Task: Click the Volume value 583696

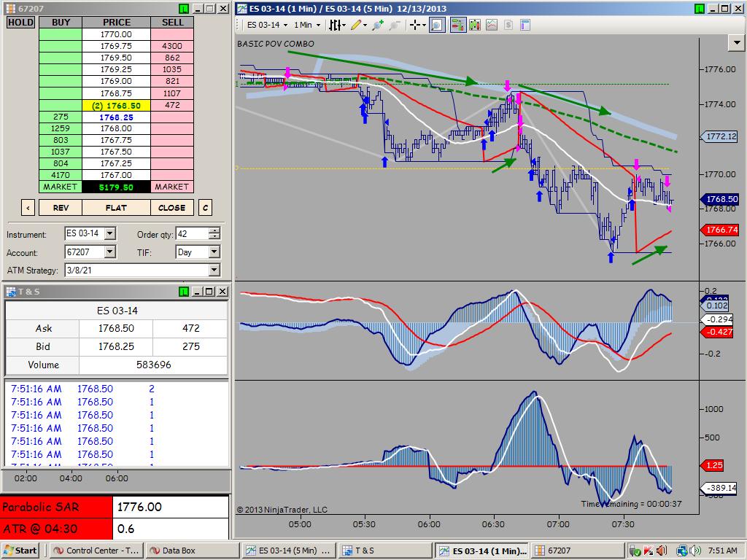Action: tap(153, 365)
